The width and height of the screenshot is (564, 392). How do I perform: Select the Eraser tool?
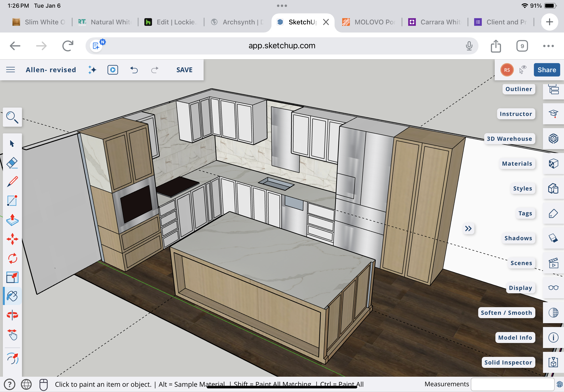click(12, 163)
